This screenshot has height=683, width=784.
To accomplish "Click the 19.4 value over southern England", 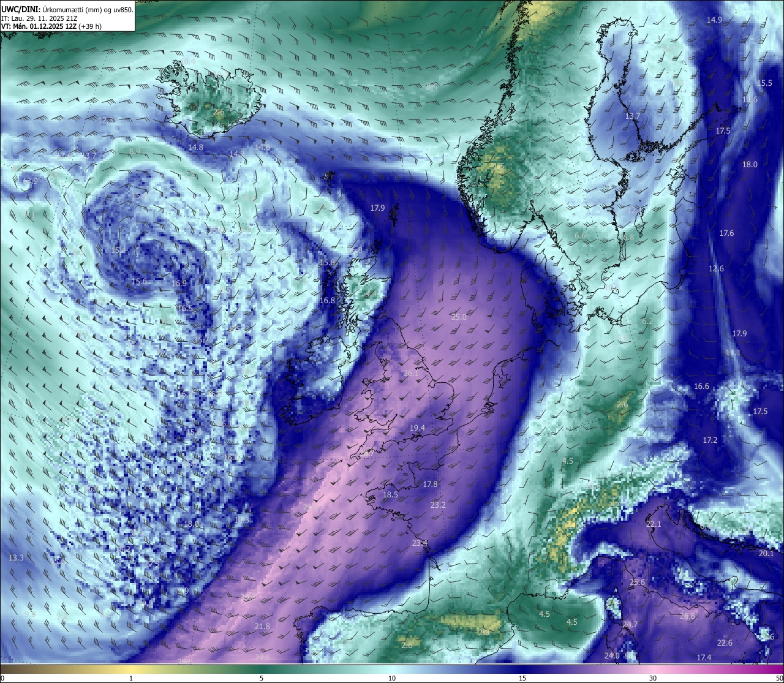I will click(x=417, y=428).
